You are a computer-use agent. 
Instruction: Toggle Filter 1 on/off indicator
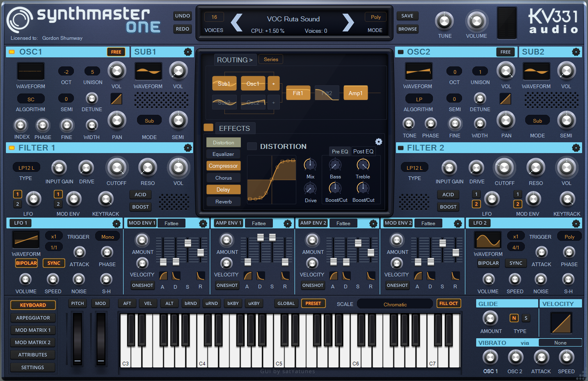coord(11,148)
